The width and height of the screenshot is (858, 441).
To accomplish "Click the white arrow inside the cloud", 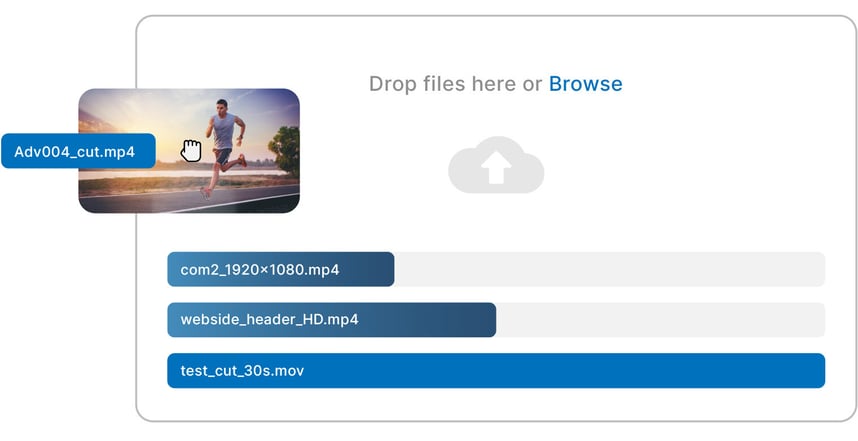I will pyautogui.click(x=495, y=170).
